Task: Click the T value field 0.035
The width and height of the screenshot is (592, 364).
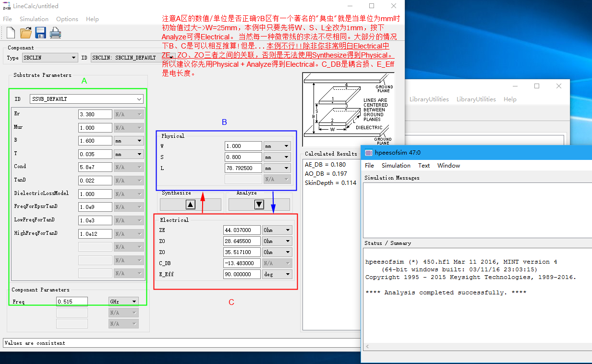Action: pyautogui.click(x=95, y=154)
